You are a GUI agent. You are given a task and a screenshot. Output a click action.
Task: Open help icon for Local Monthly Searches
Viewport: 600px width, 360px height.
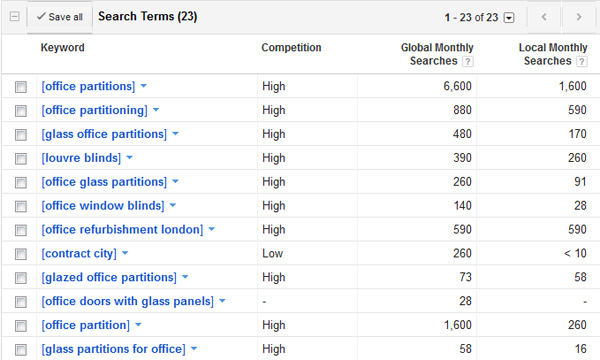click(x=582, y=61)
